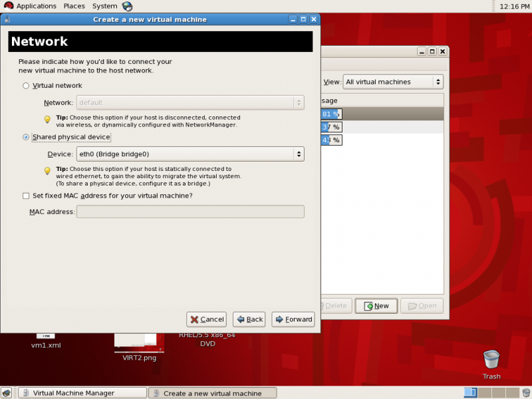This screenshot has width=532, height=399.
Task: Open the RHEL/5.5 x86_64 DVD icon
Action: [207, 339]
